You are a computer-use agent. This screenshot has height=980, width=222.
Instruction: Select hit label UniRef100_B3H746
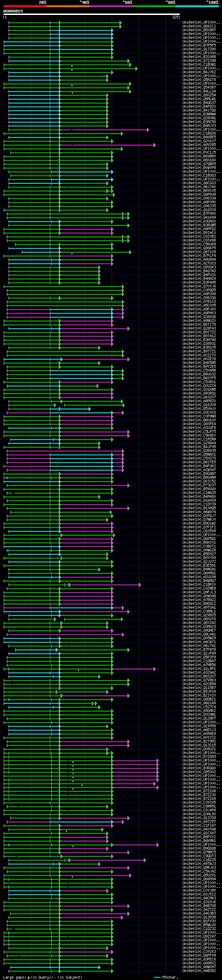199,340
